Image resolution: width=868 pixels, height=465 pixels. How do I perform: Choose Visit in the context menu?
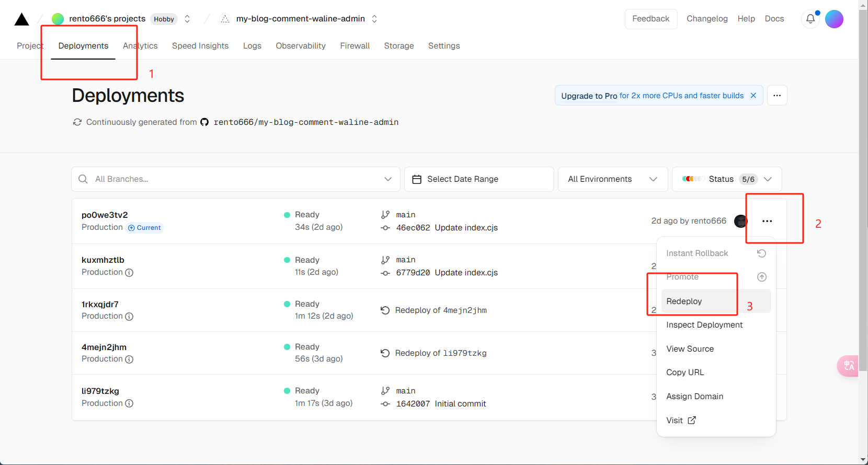pyautogui.click(x=716, y=421)
